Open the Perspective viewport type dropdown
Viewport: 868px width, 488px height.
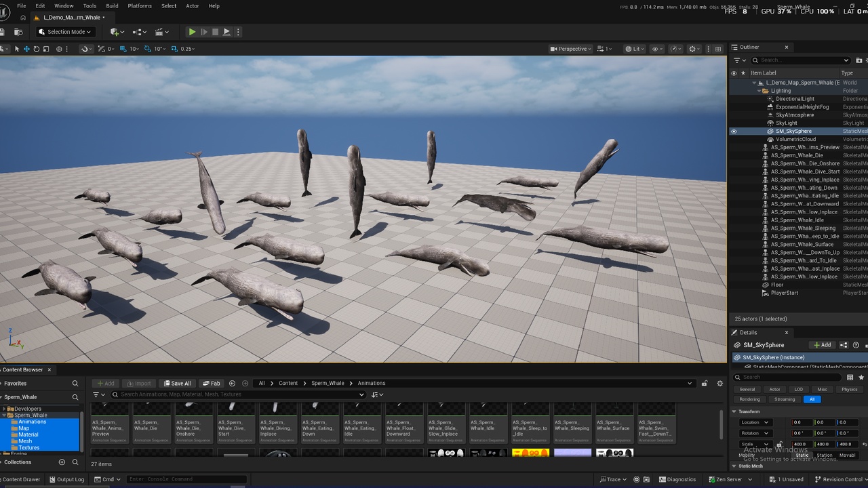[x=571, y=49]
